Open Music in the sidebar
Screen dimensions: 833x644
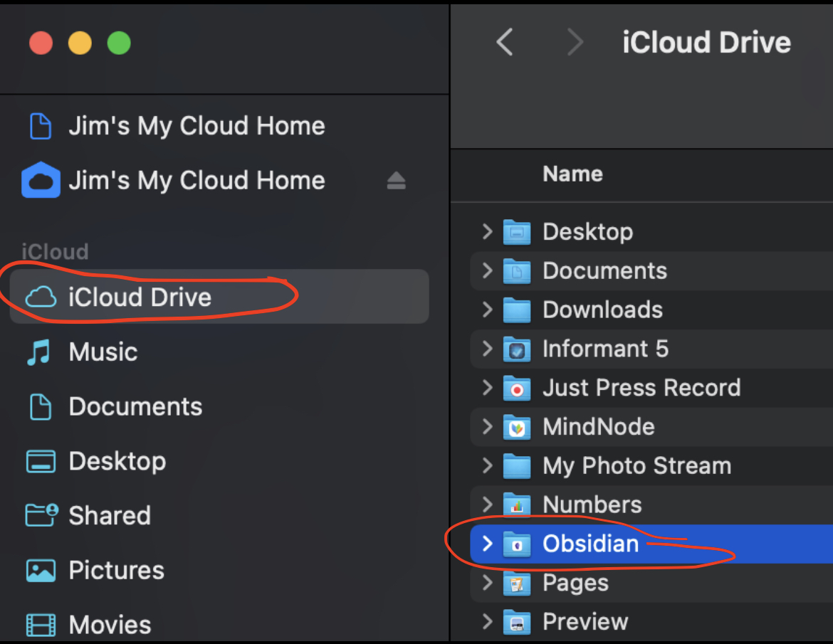[103, 352]
